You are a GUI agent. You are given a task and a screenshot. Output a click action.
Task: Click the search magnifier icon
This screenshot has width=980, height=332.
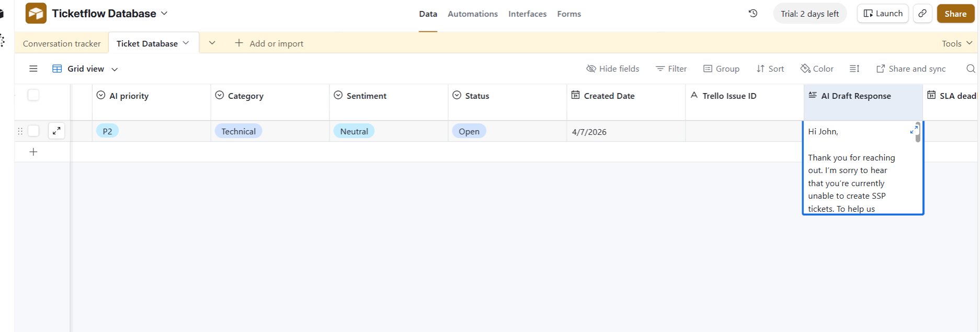coord(971,68)
